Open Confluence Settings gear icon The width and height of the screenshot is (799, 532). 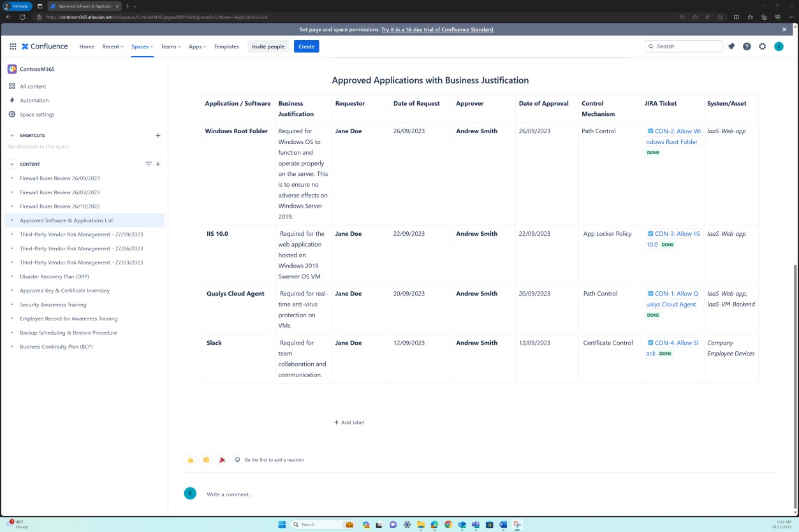(762, 46)
